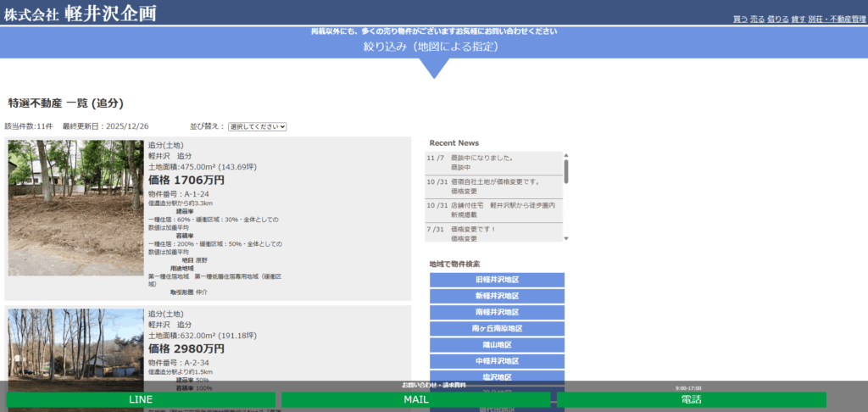This screenshot has width=868, height=412.
Task: Select the 新軽井沢地区 area button
Action: tap(497, 296)
